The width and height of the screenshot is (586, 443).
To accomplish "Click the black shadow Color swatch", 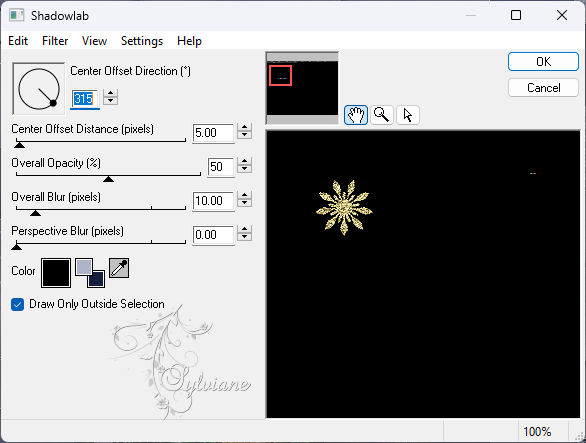I will [x=56, y=273].
